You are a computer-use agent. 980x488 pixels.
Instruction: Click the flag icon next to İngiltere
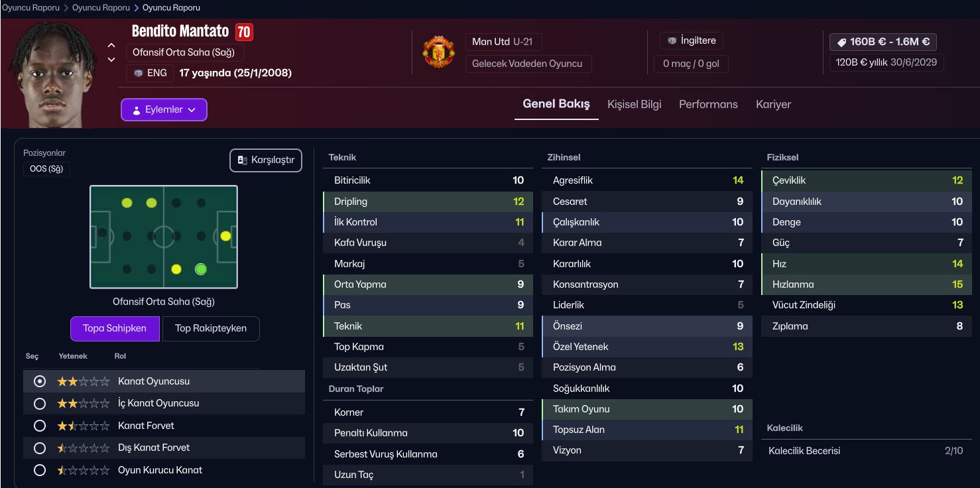point(672,40)
